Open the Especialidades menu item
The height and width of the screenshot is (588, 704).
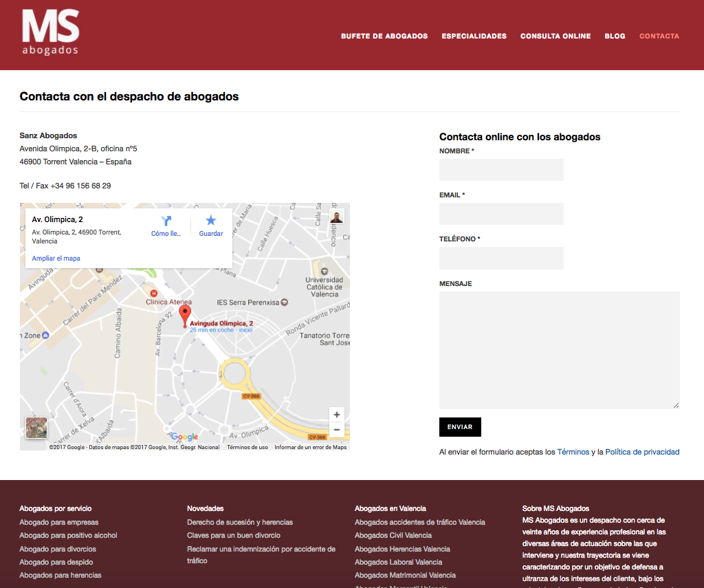pyautogui.click(x=474, y=36)
